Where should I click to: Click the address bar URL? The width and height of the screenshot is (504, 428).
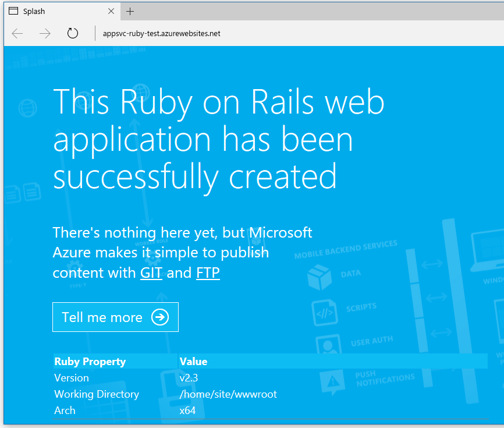(162, 33)
